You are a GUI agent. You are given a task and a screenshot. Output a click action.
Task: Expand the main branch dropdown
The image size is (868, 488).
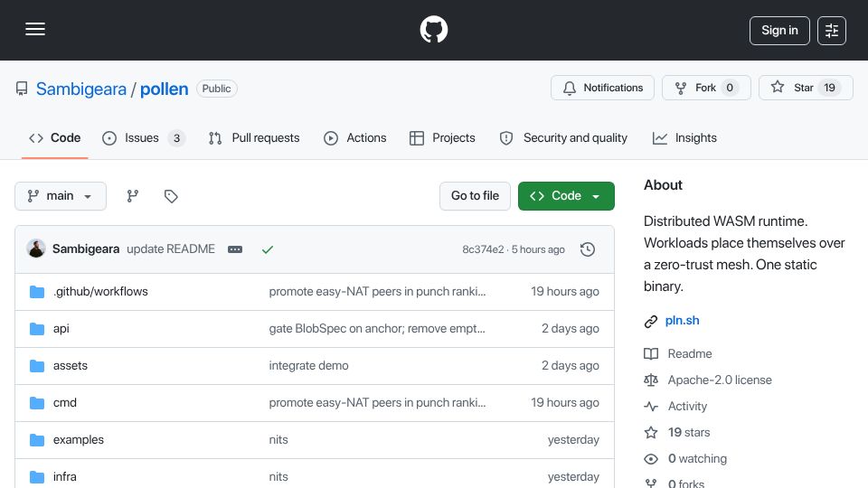(x=61, y=196)
